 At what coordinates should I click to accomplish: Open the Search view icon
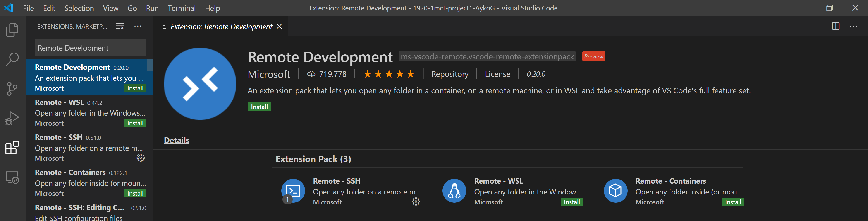pos(12,59)
